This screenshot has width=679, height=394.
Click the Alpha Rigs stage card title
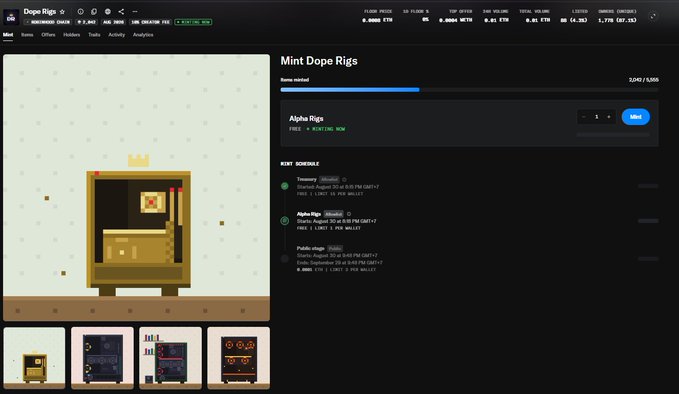pos(306,118)
